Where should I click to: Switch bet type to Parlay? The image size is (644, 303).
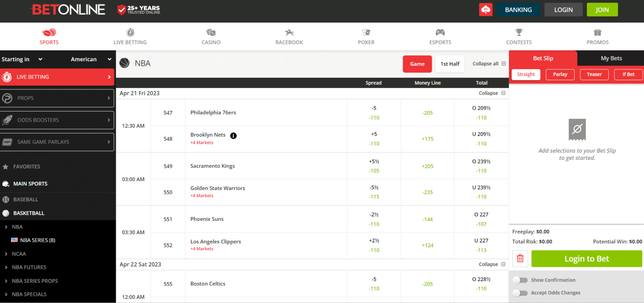coord(560,74)
